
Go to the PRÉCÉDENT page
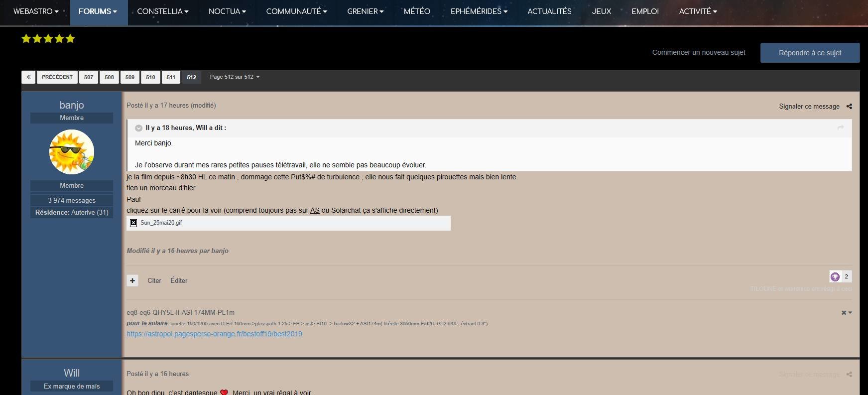tap(57, 77)
